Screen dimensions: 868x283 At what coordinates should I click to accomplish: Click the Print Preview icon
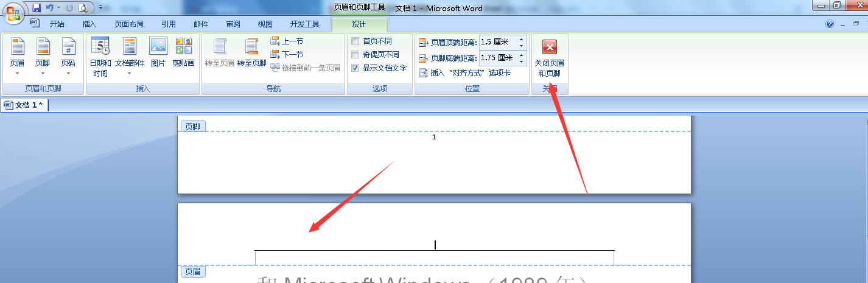(83, 8)
